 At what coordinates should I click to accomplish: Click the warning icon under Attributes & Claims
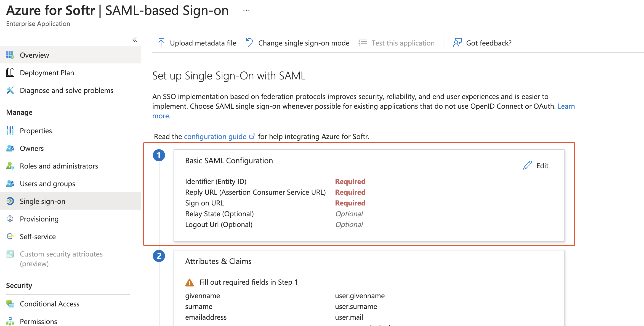(190, 282)
